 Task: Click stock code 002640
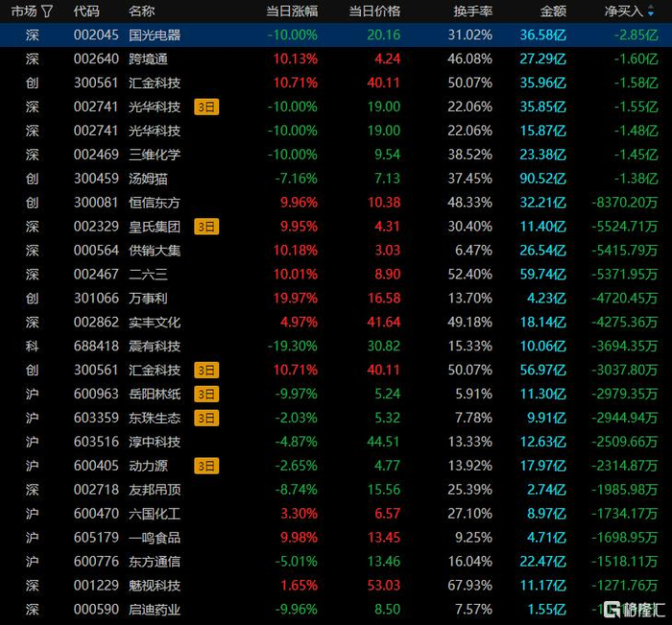click(96, 59)
